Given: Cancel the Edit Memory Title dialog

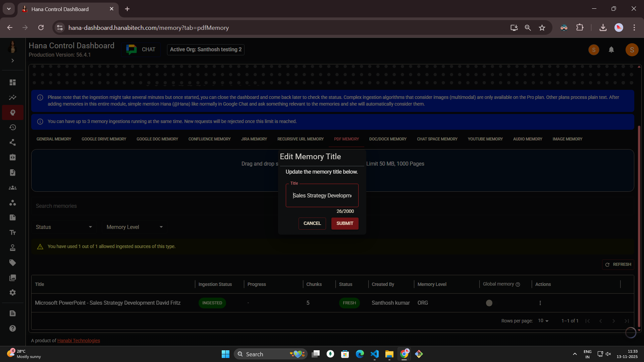Looking at the screenshot, I should pyautogui.click(x=312, y=223).
